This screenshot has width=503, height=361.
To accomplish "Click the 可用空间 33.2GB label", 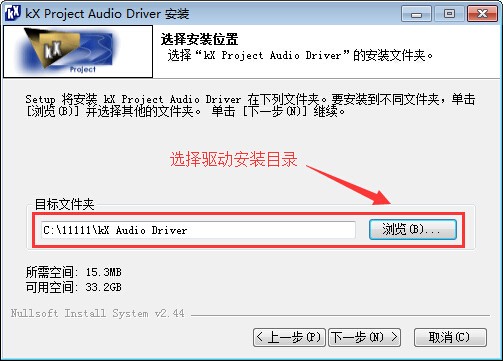I will (x=74, y=287).
